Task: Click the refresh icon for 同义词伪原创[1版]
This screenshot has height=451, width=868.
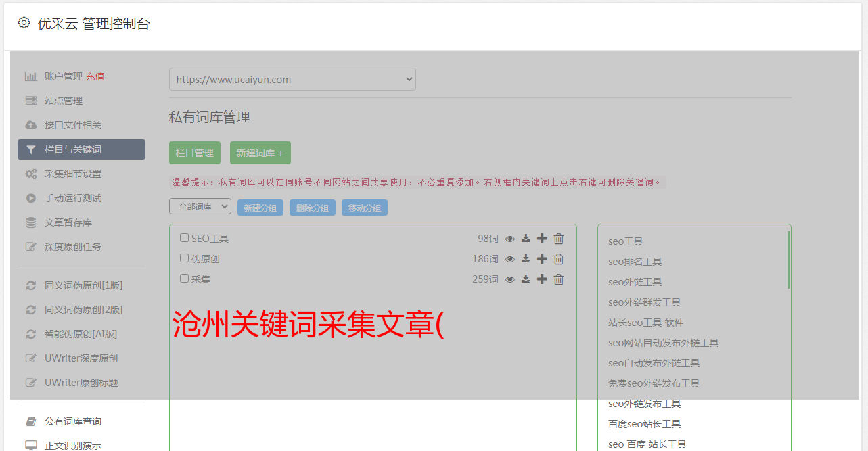Action: pyautogui.click(x=30, y=285)
